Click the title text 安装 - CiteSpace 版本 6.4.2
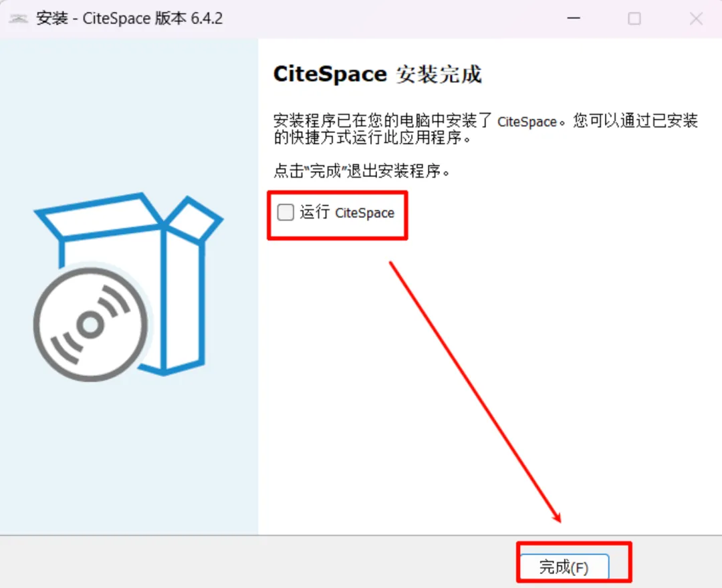The image size is (722, 588). tap(130, 19)
